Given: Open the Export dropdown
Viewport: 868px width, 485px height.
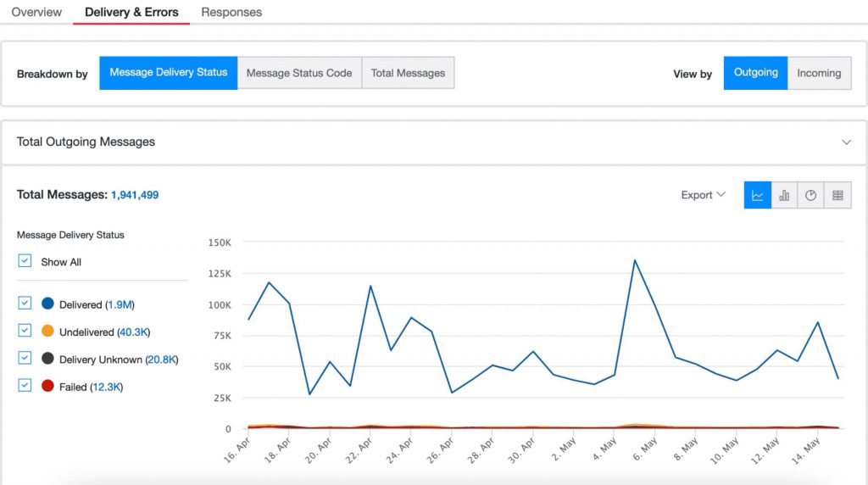Looking at the screenshot, I should click(x=703, y=195).
